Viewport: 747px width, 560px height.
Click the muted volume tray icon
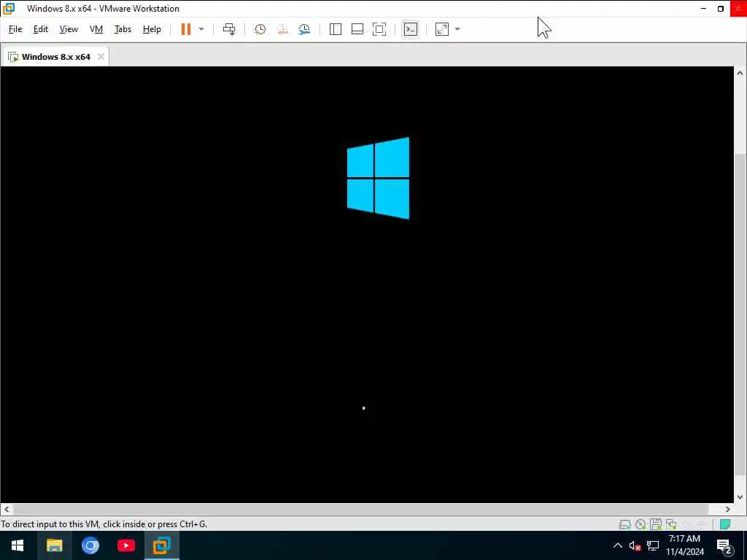pos(635,545)
